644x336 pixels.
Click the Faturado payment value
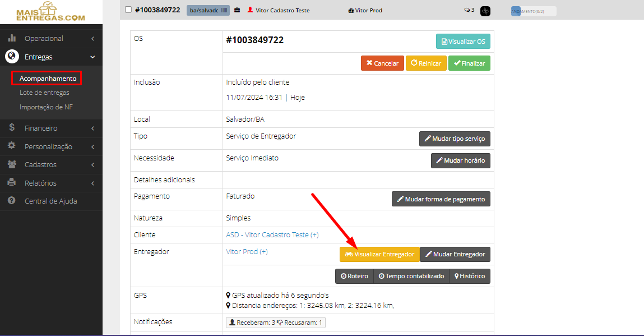click(x=240, y=196)
